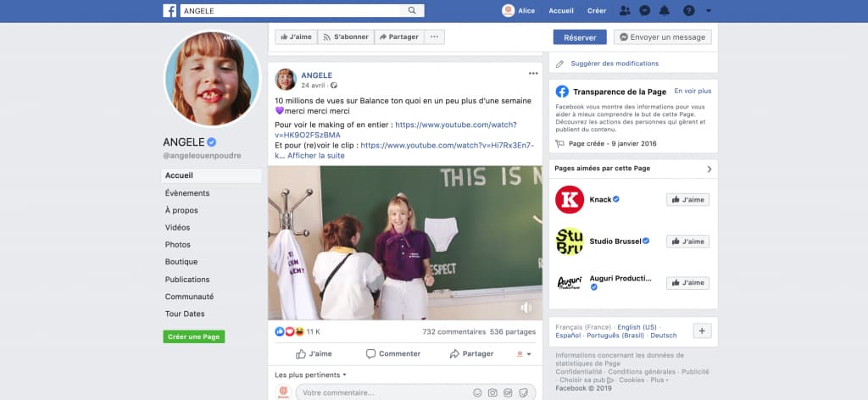Open the comment-as identity dropdown
The image size is (868, 400).
click(x=524, y=354)
